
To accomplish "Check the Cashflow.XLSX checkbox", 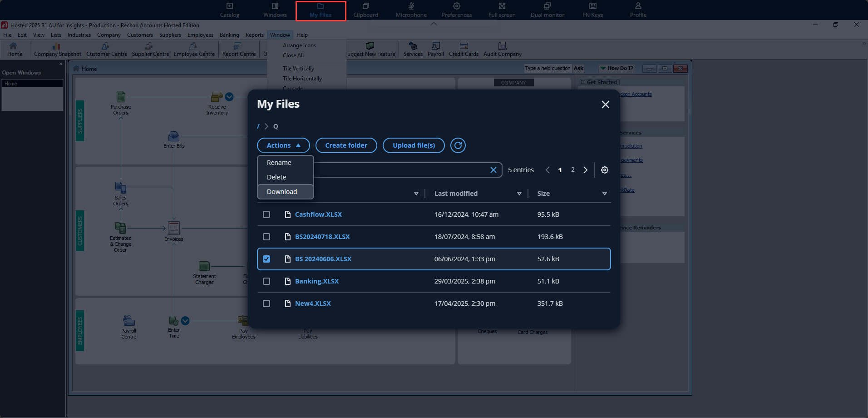I will point(266,214).
